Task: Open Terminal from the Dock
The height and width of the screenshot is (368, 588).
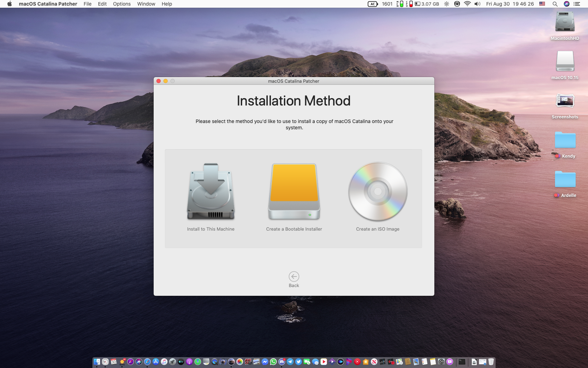Action: pyautogui.click(x=462, y=362)
